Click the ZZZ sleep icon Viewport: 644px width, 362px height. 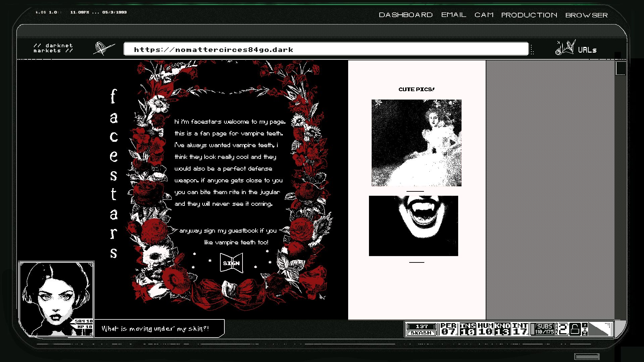[585, 329]
